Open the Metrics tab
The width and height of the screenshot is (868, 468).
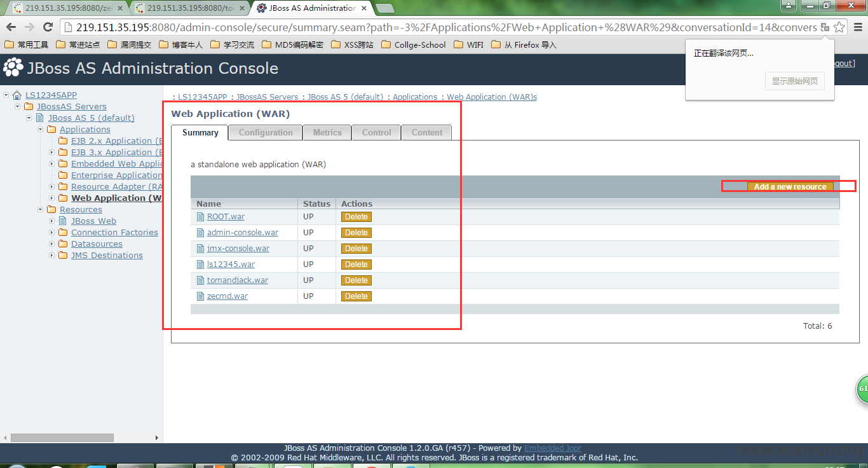327,133
